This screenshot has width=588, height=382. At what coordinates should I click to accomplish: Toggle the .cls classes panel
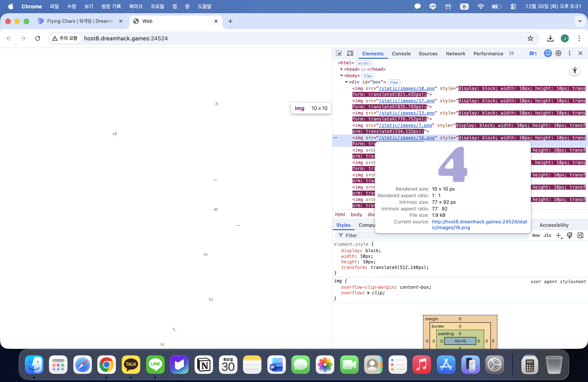pyautogui.click(x=547, y=235)
